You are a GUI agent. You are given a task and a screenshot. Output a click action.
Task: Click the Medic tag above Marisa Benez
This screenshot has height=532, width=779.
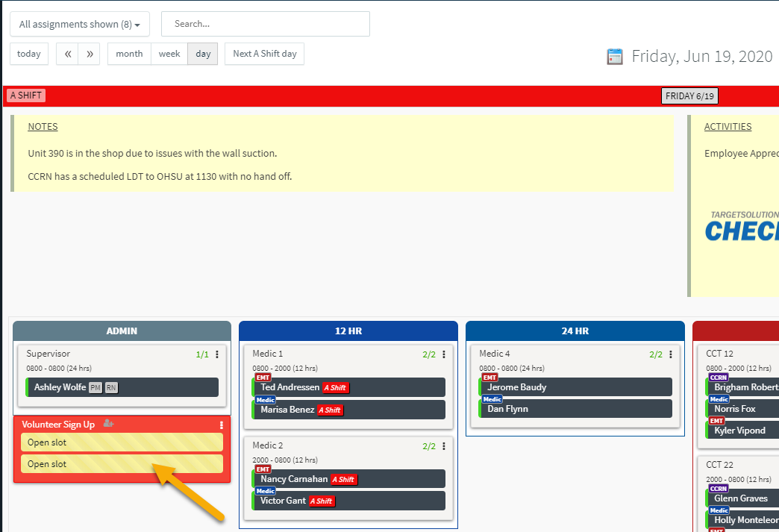266,400
